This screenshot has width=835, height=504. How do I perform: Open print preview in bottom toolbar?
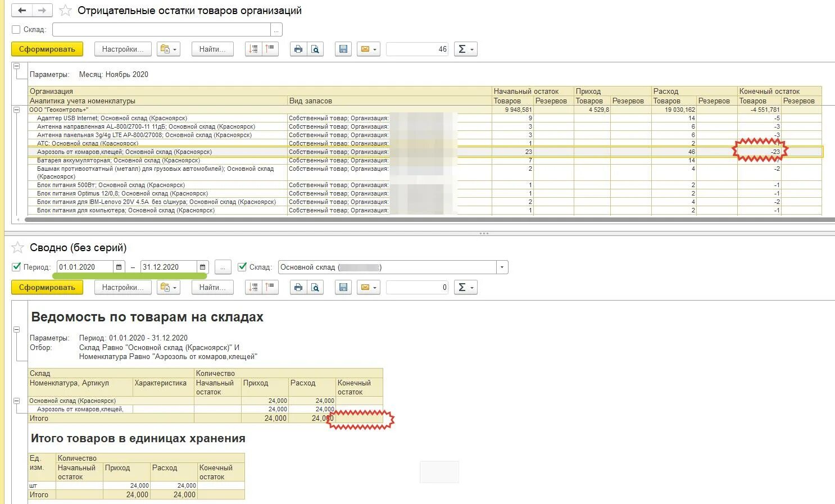[315, 287]
